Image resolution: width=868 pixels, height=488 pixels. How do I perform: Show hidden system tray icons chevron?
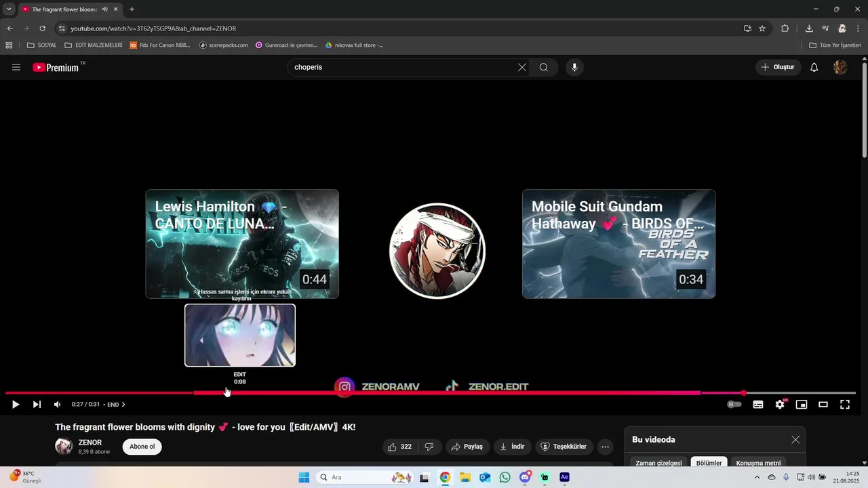[x=757, y=477]
